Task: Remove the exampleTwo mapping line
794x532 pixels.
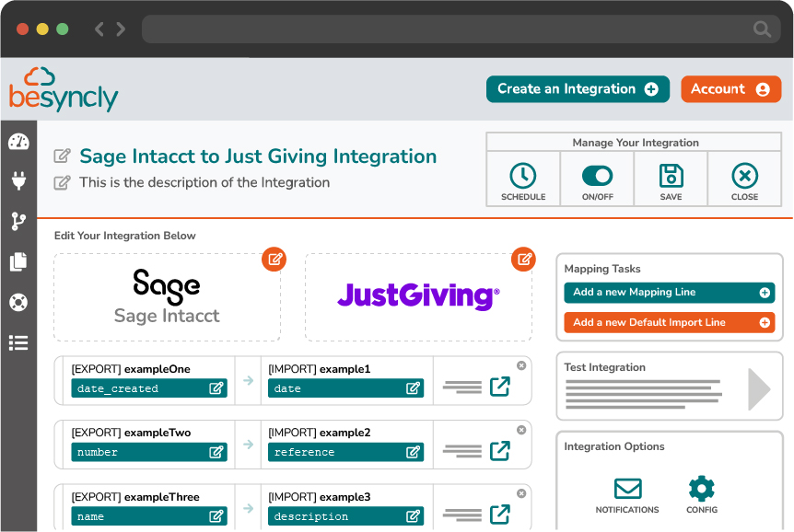Action: pyautogui.click(x=521, y=430)
